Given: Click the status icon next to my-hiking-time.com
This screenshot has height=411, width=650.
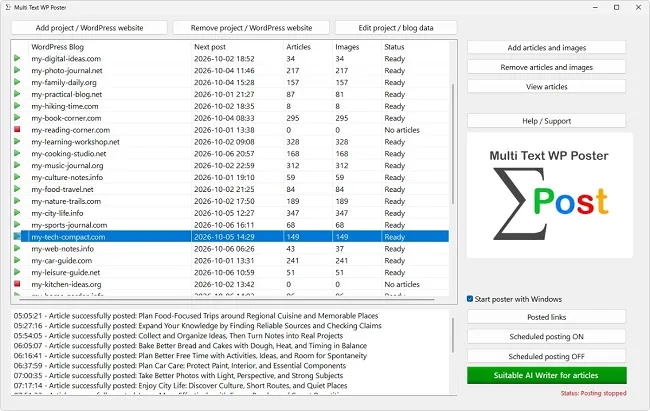Looking at the screenshot, I should point(17,106).
